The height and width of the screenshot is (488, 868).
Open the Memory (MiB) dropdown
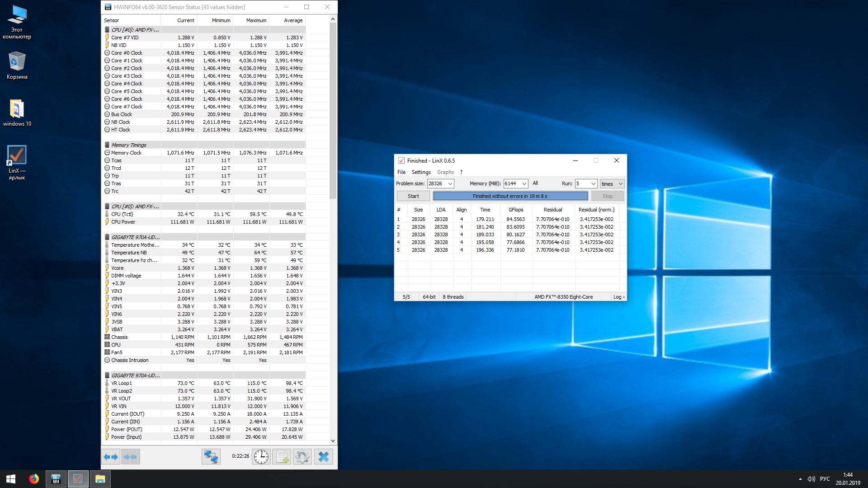point(524,184)
